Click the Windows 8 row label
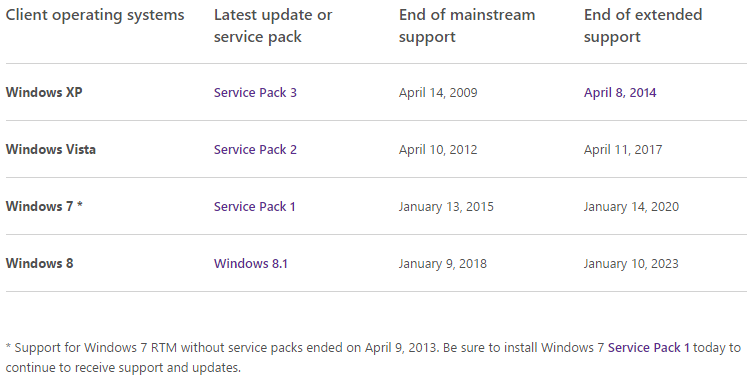This screenshot has height=380, width=755. pos(39,263)
